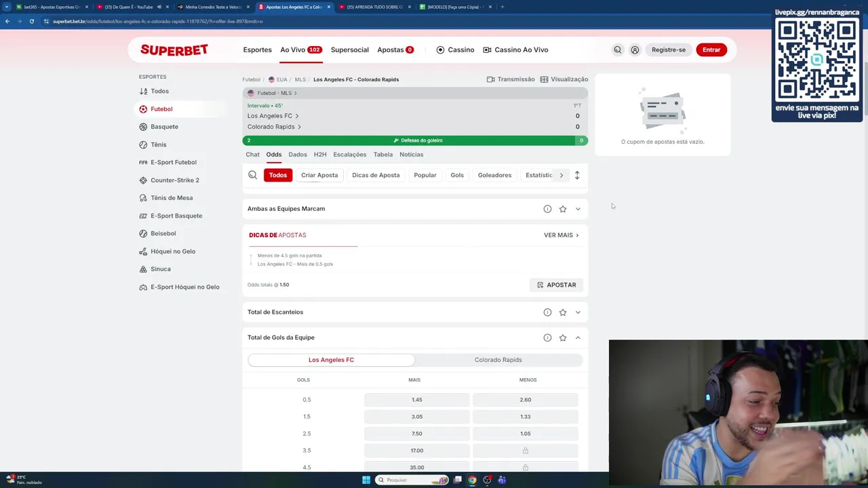The height and width of the screenshot is (488, 868).
Task: Open Tênis de Mesa in the sidebar
Action: [x=165, y=198]
